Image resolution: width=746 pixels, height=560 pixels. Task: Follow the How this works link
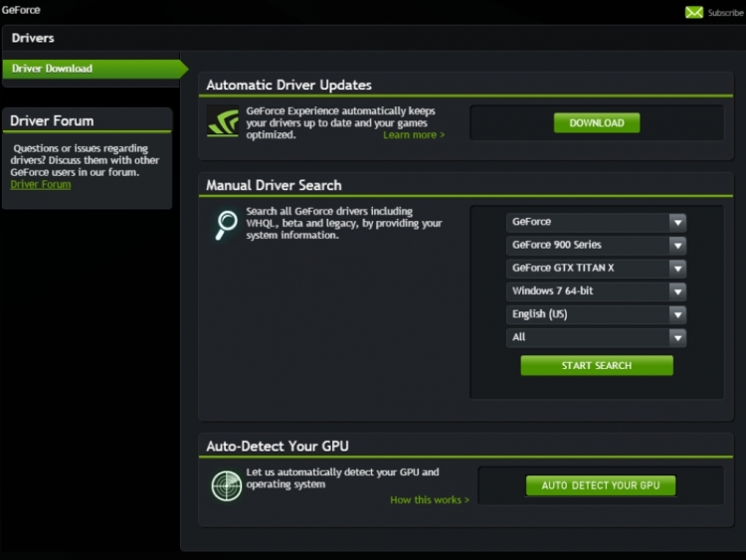tap(430, 500)
